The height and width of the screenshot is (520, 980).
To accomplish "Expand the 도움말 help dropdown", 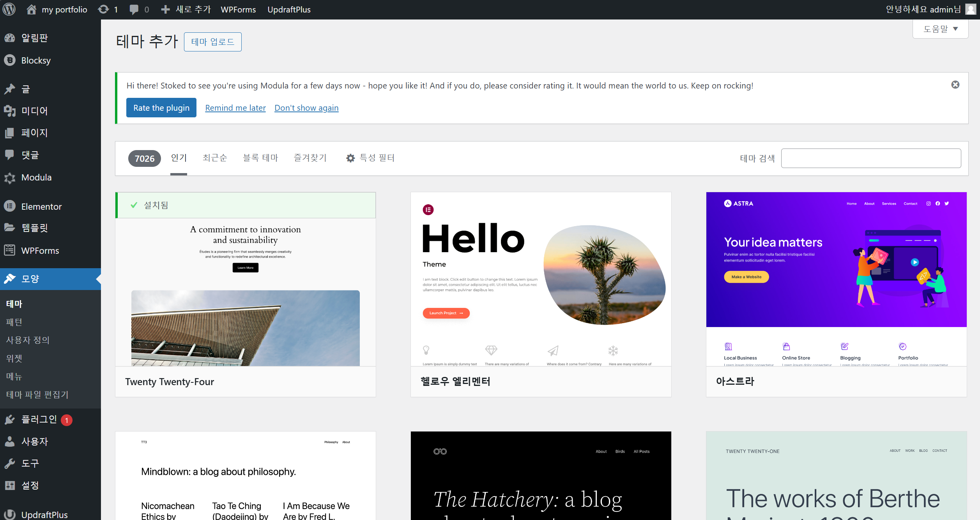I will (940, 29).
